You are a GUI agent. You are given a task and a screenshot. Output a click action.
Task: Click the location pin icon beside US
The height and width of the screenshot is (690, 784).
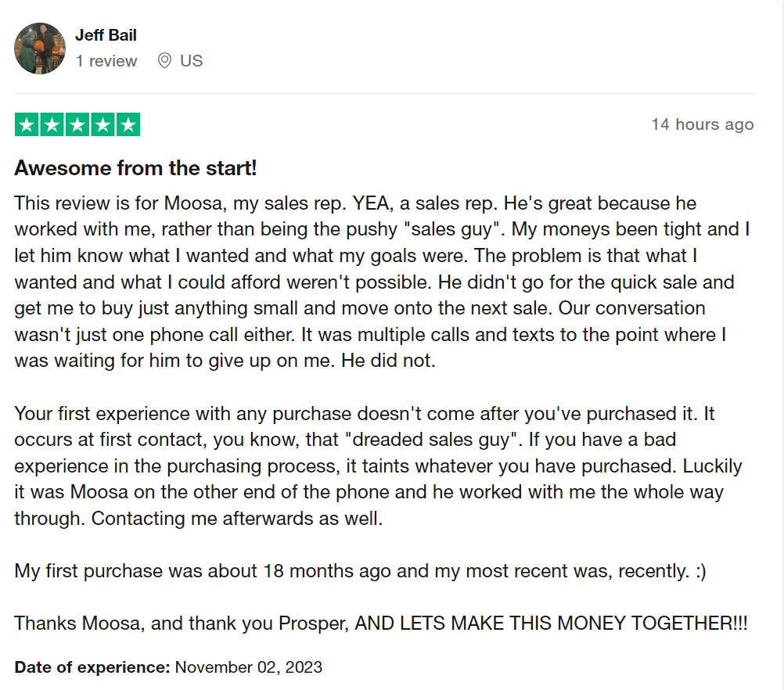click(x=164, y=61)
